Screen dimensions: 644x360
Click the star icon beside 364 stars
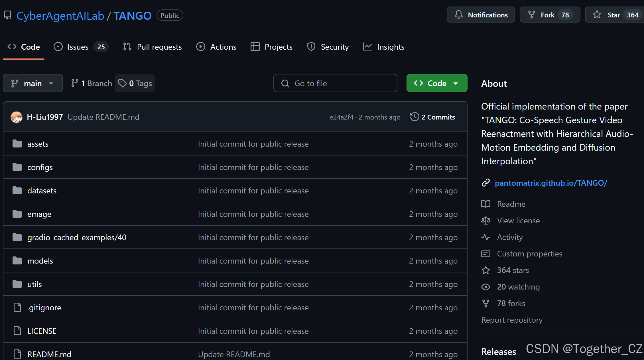[486, 270]
